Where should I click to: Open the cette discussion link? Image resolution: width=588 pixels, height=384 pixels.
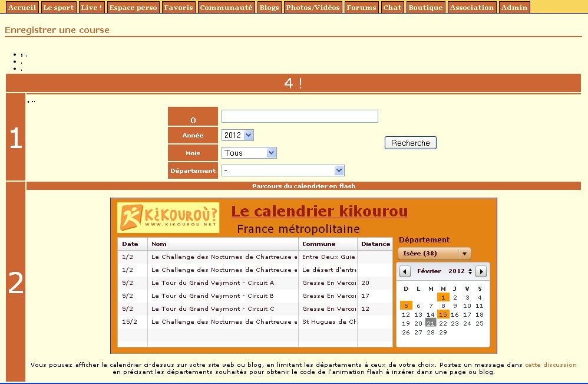pos(550,365)
